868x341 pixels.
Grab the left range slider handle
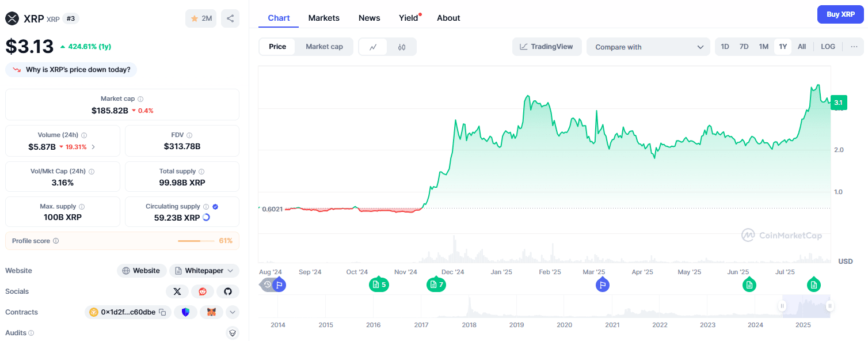point(782,306)
